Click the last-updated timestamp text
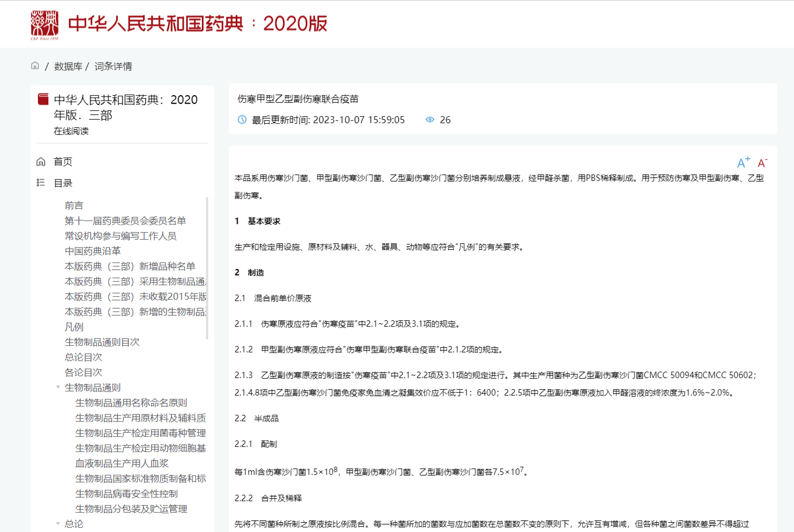794x532 pixels. pos(328,120)
